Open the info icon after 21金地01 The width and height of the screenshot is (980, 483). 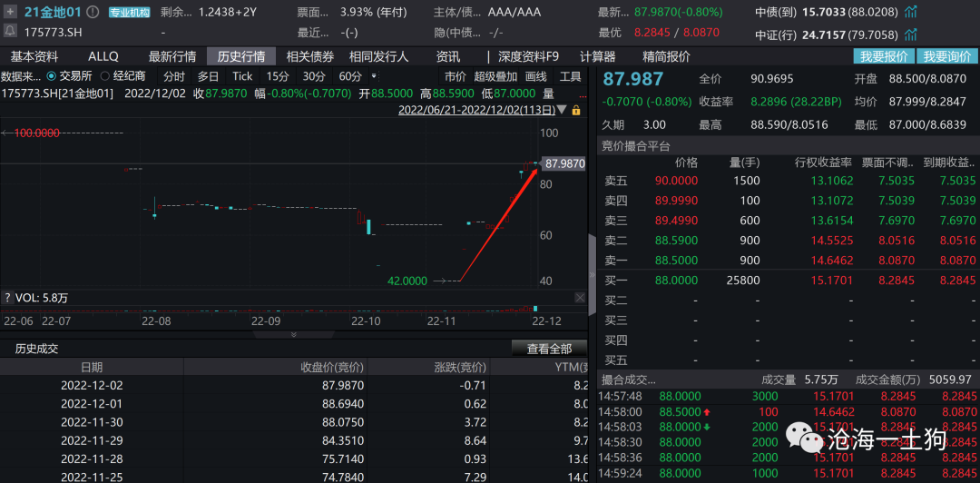pyautogui.click(x=94, y=13)
